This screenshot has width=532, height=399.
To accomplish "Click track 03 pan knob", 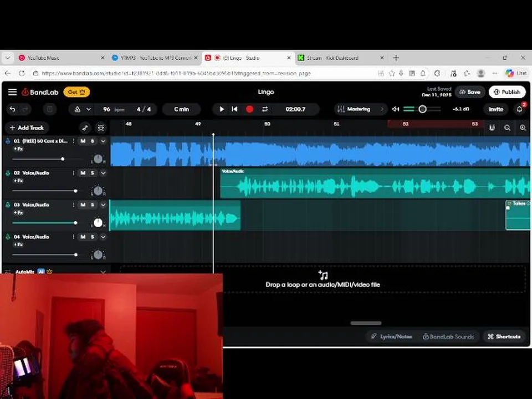I will [98, 223].
